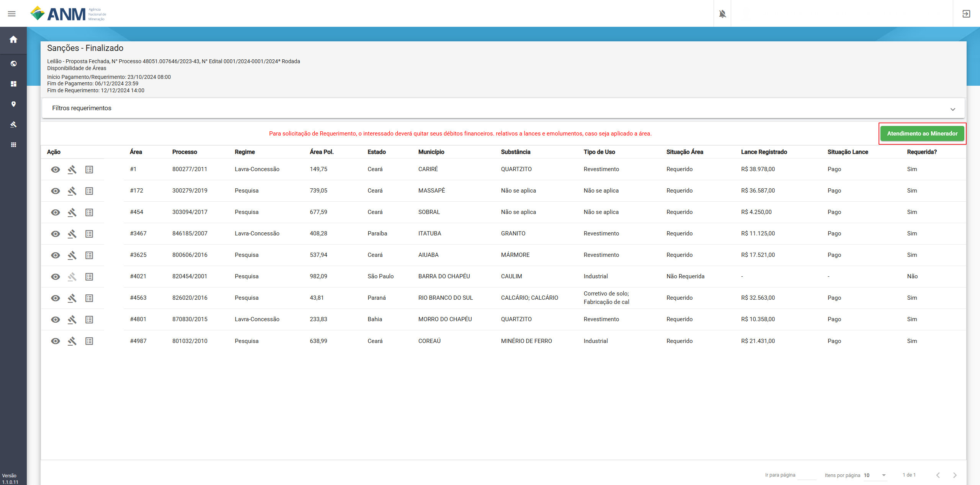
Task: View details of area #3467
Action: tap(56, 234)
